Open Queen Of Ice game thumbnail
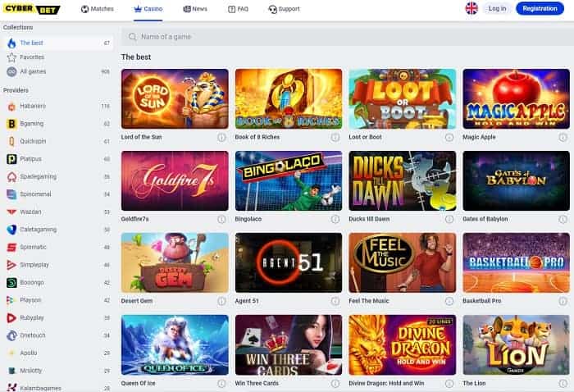Image resolution: width=574 pixels, height=392 pixels. (x=175, y=344)
